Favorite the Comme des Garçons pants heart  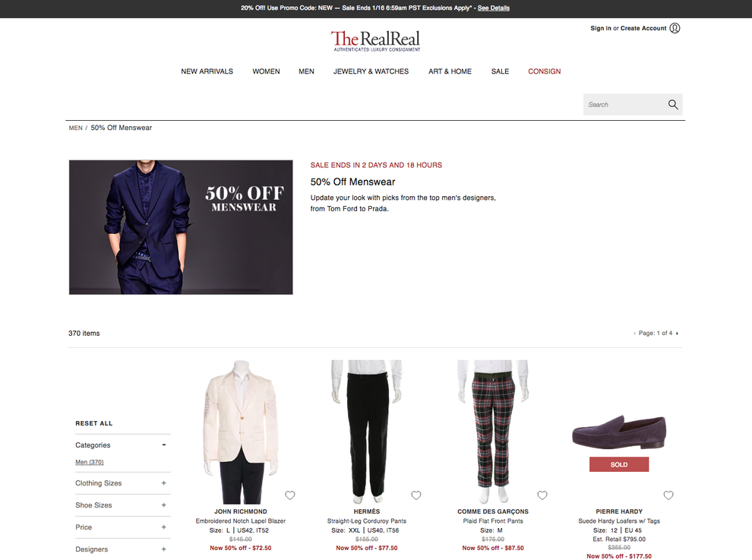click(542, 495)
